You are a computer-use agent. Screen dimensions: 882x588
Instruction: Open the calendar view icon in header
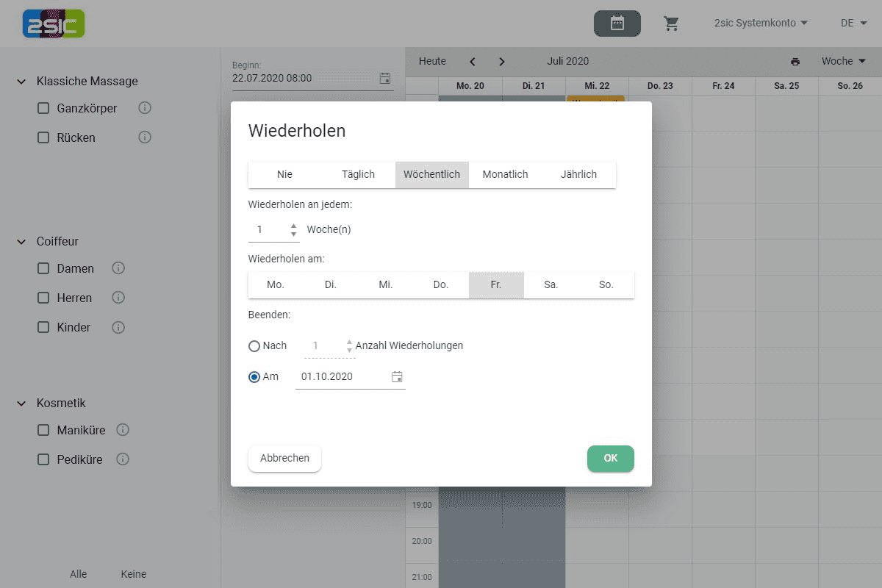click(617, 24)
